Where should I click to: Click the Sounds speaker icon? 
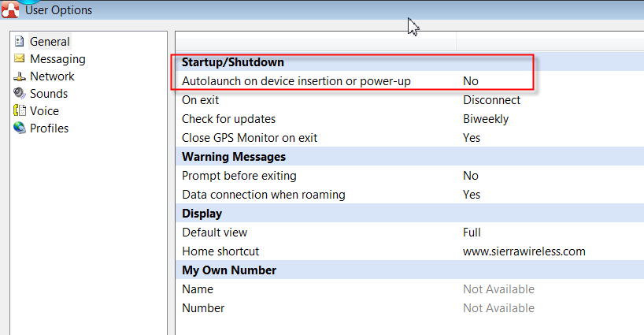pos(20,94)
